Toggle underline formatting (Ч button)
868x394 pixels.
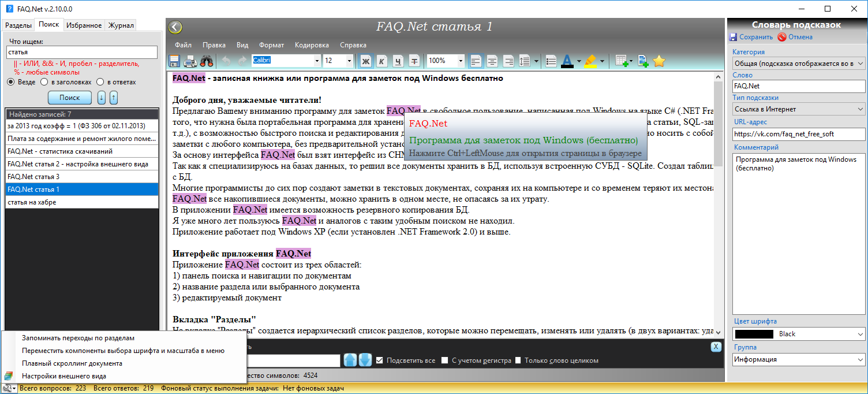pos(398,61)
